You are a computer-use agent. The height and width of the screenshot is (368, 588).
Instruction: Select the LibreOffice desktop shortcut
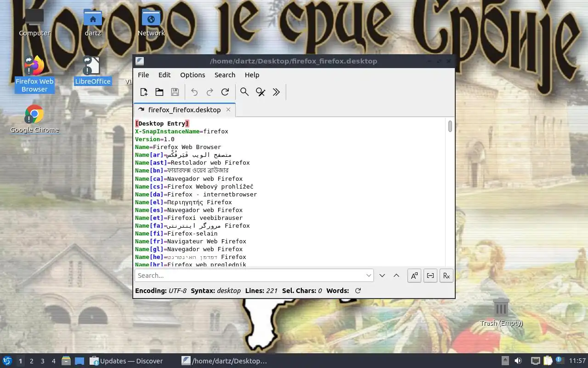(93, 70)
